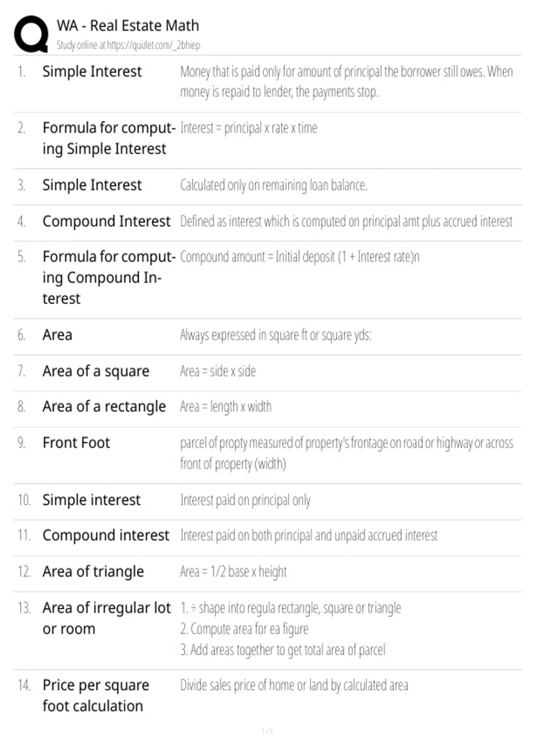Click the 'Area = 1/2 base x height' definition
This screenshot has width=534, height=756.
coord(234,571)
